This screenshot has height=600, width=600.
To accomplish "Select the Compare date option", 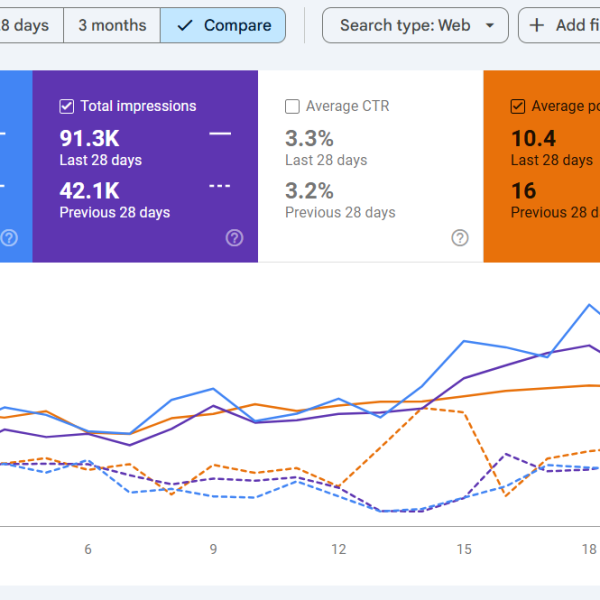I will (223, 25).
